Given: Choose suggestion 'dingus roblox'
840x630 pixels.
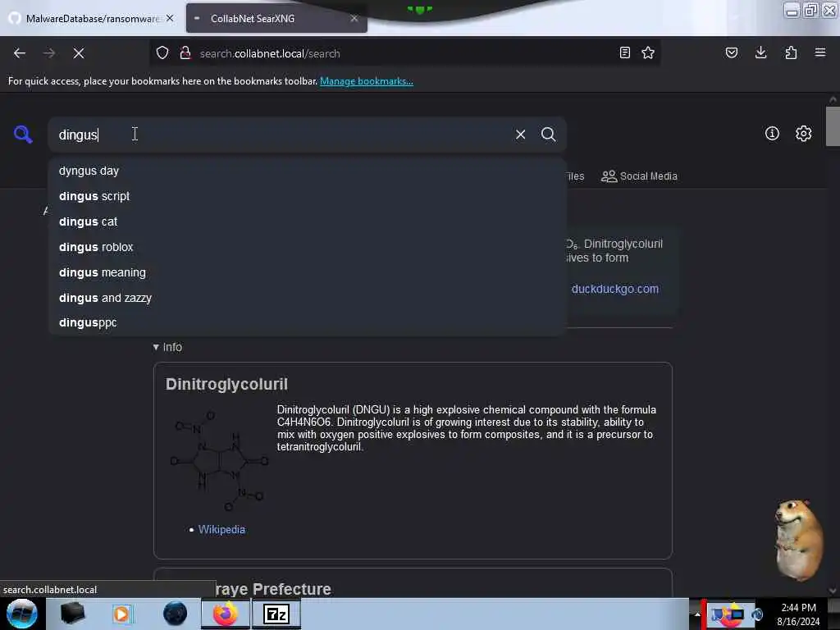Looking at the screenshot, I should pos(308,247).
